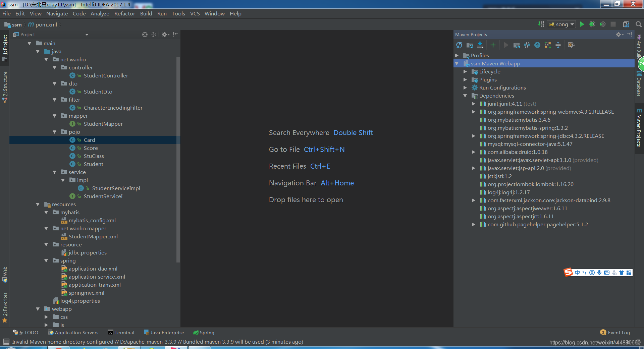Screen dimensions: 644x349
Task: Hide the Maven Projects panel
Action: 630,35
